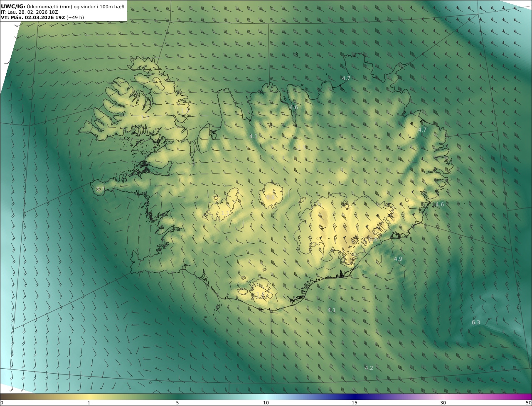Select the initial time line 'IT: Lau. 28. 02. 2026 18Z'

(x=30, y=12)
